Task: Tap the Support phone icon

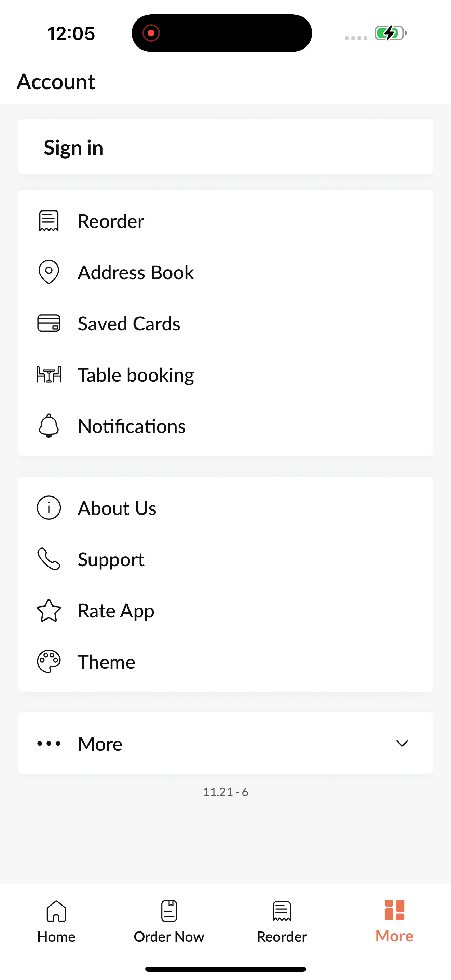Action: pyautogui.click(x=49, y=559)
